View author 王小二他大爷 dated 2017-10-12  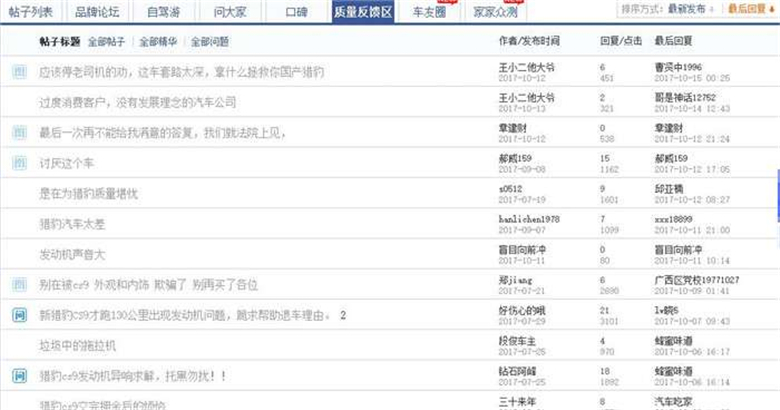tap(526, 67)
